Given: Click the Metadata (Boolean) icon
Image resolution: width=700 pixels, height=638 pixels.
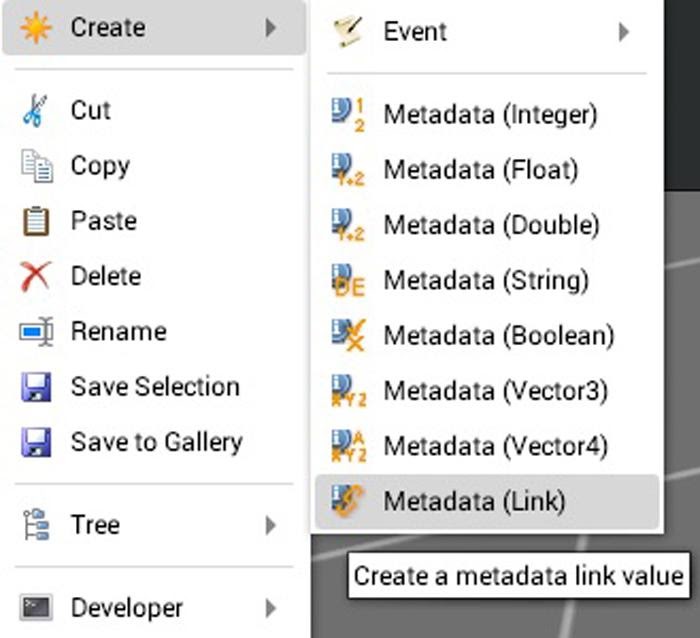Looking at the screenshot, I should tap(348, 335).
